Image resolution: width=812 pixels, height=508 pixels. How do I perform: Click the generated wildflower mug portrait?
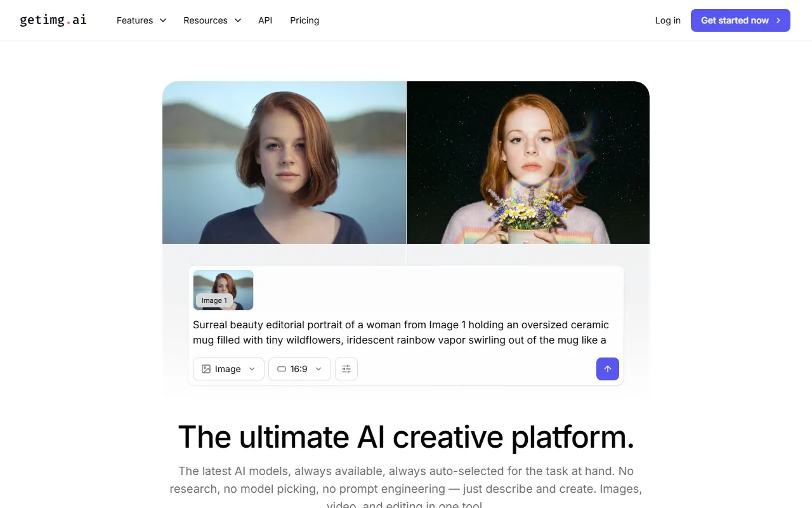click(x=528, y=162)
